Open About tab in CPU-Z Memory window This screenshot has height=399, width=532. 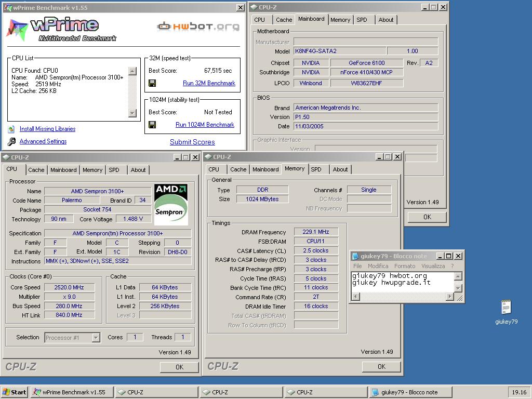340,169
